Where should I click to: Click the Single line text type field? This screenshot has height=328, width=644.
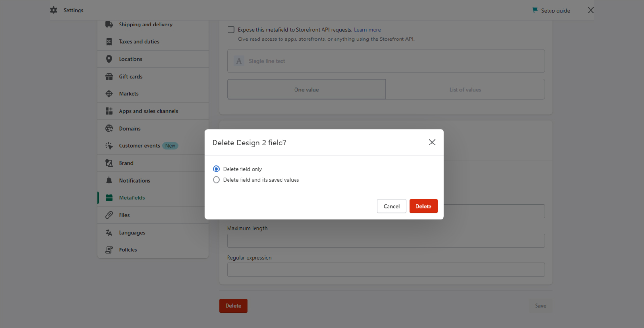pos(386,61)
